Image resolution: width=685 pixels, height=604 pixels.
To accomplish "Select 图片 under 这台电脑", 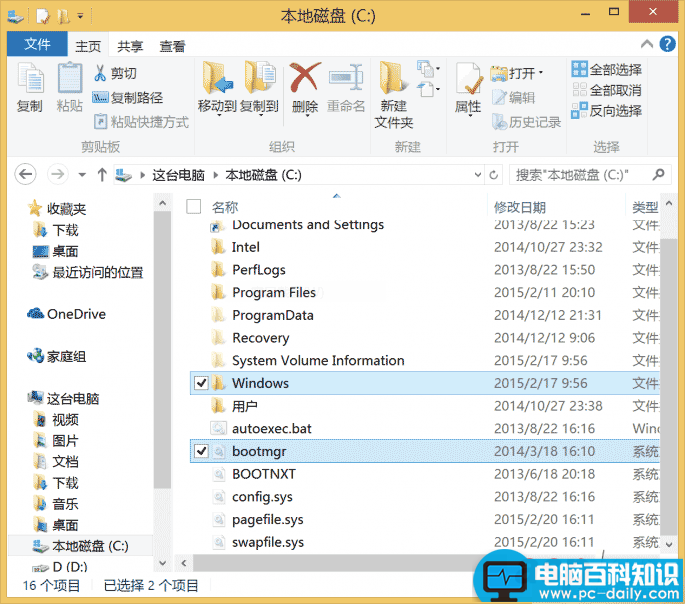I will pos(56,441).
